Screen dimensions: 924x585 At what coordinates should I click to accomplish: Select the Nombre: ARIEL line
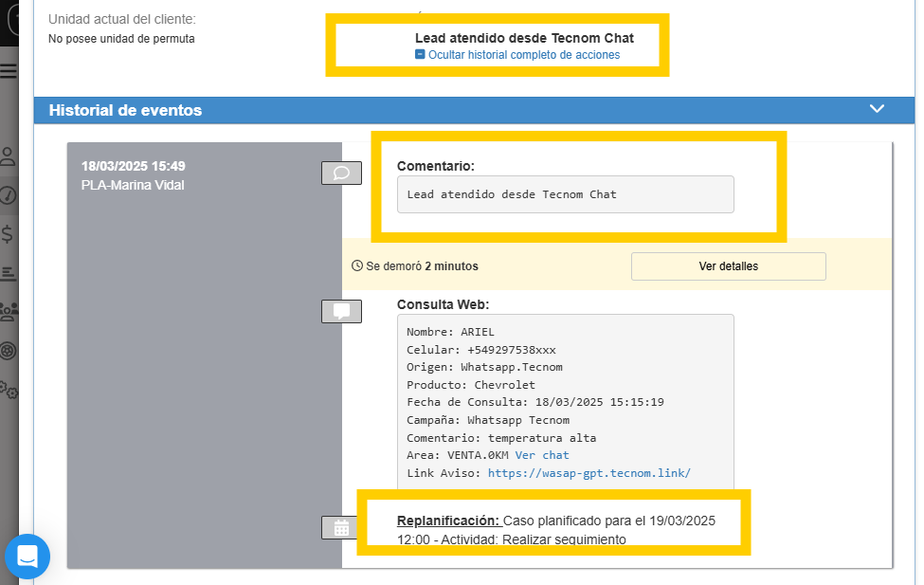(450, 332)
